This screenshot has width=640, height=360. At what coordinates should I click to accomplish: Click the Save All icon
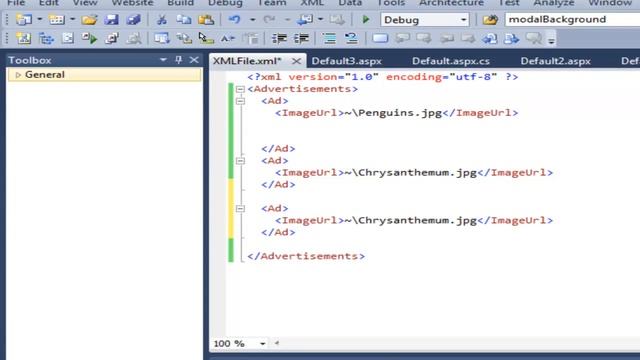pos(133,20)
